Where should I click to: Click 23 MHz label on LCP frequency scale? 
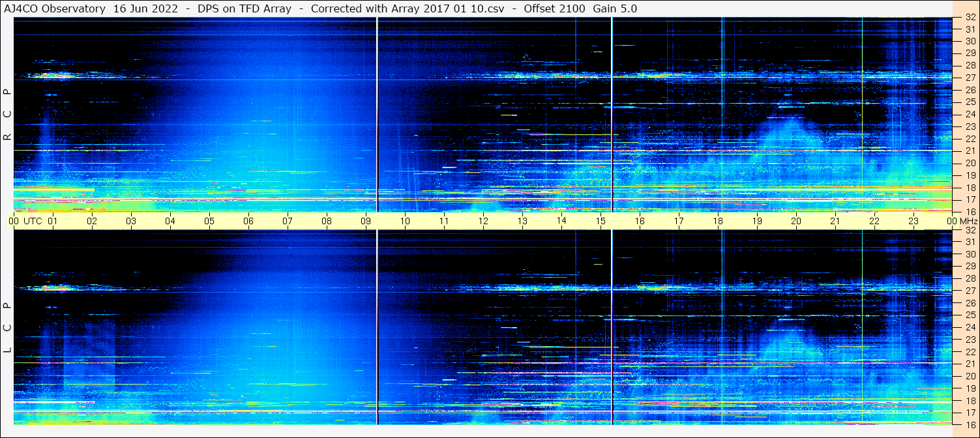point(970,340)
